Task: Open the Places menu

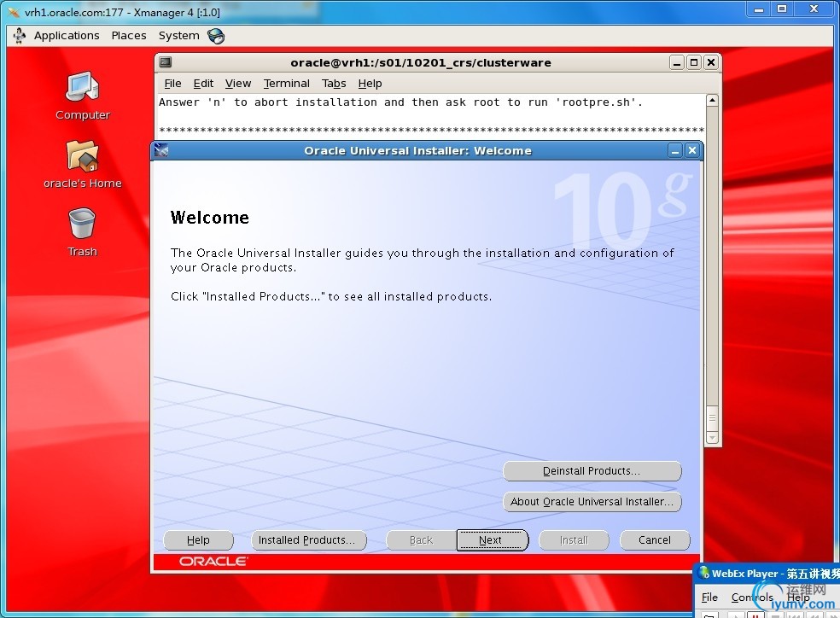Action: pyautogui.click(x=129, y=35)
